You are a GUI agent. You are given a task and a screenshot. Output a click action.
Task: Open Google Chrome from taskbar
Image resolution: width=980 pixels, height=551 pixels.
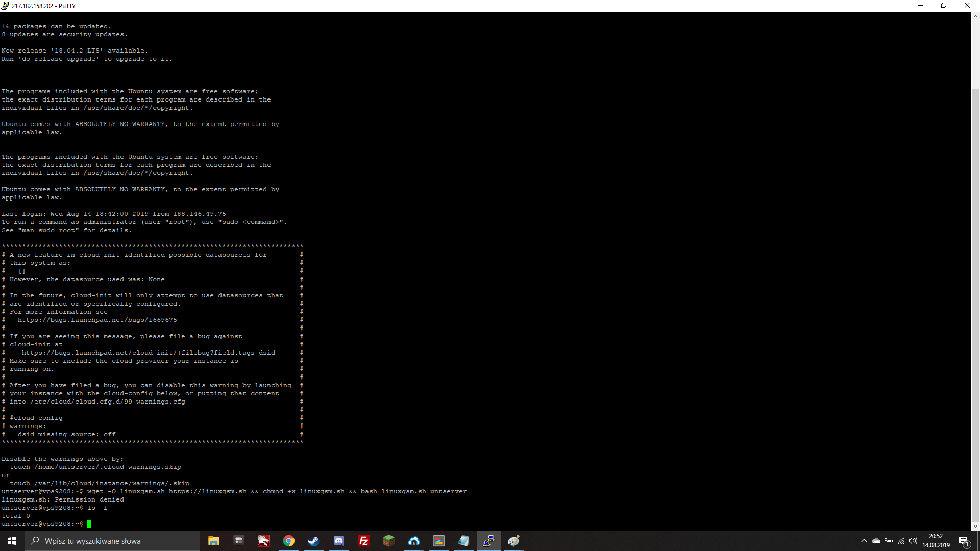(x=289, y=541)
